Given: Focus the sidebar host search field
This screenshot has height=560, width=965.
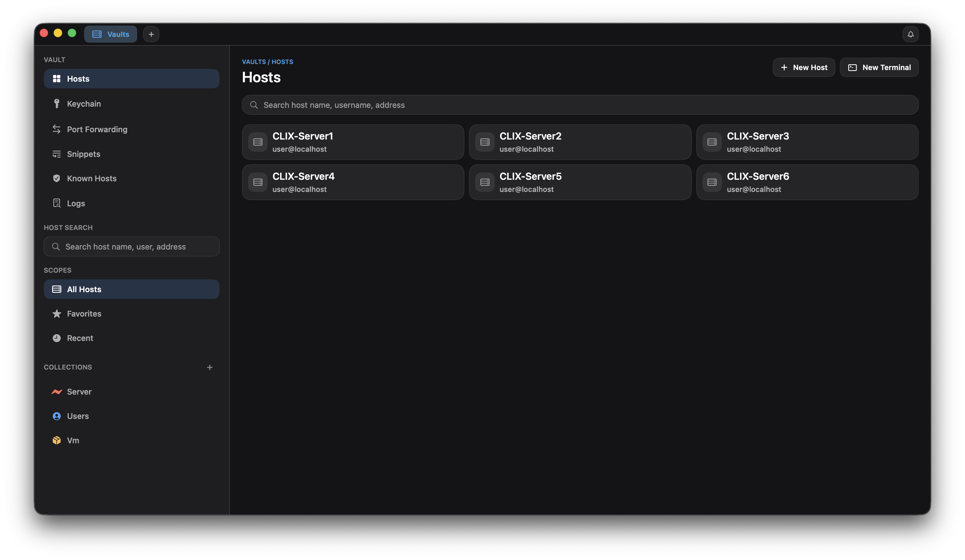Looking at the screenshot, I should click(131, 246).
